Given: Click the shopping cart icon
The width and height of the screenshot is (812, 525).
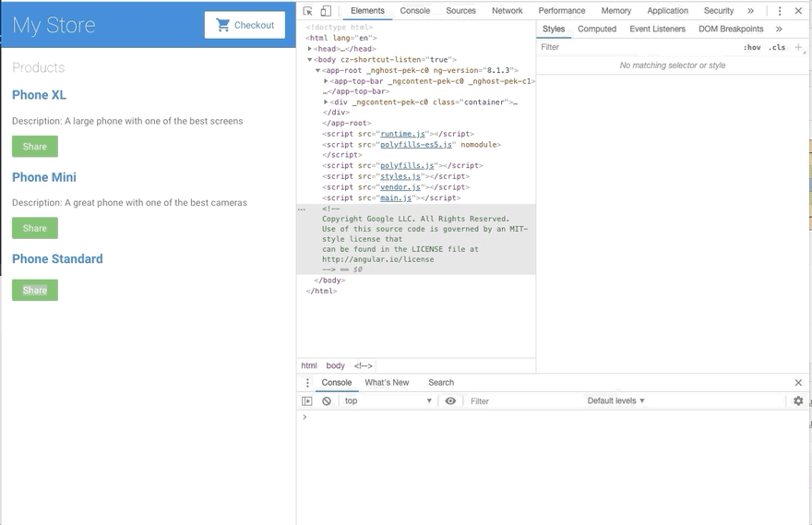Looking at the screenshot, I should pyautogui.click(x=222, y=25).
